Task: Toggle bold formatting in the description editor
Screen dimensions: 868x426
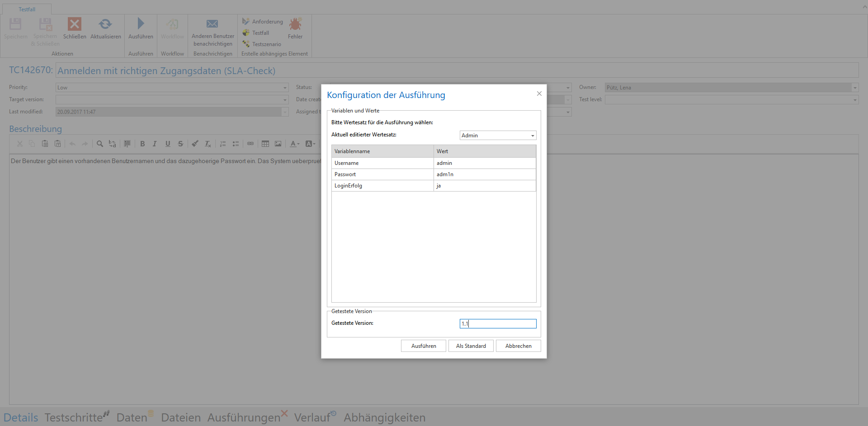Action: 142,144
